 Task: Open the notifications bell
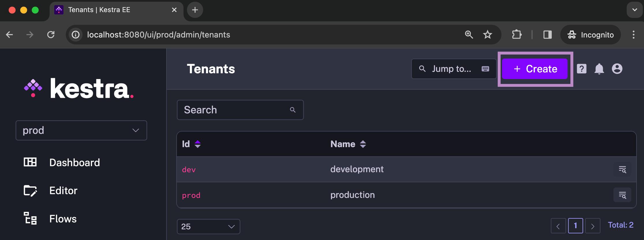[x=599, y=69]
